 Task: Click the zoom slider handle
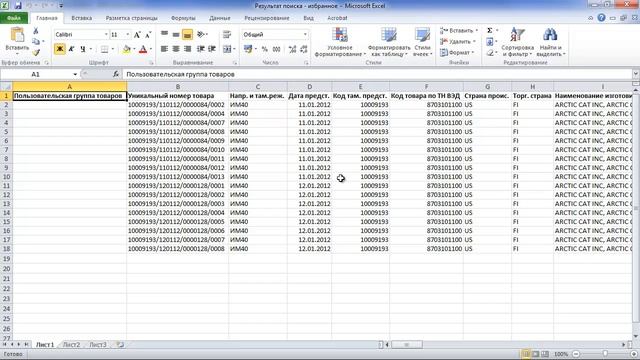tap(605, 354)
